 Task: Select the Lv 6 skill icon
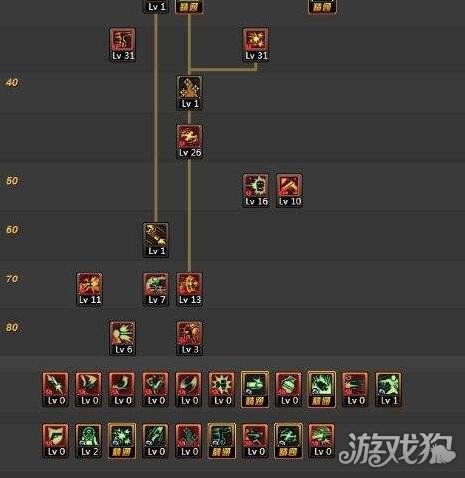[123, 338]
